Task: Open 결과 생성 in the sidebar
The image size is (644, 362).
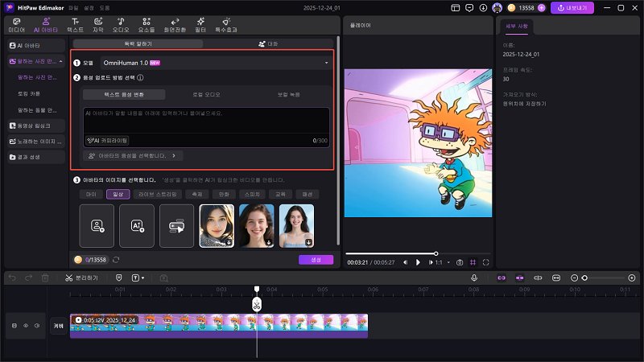Action: tap(35, 157)
